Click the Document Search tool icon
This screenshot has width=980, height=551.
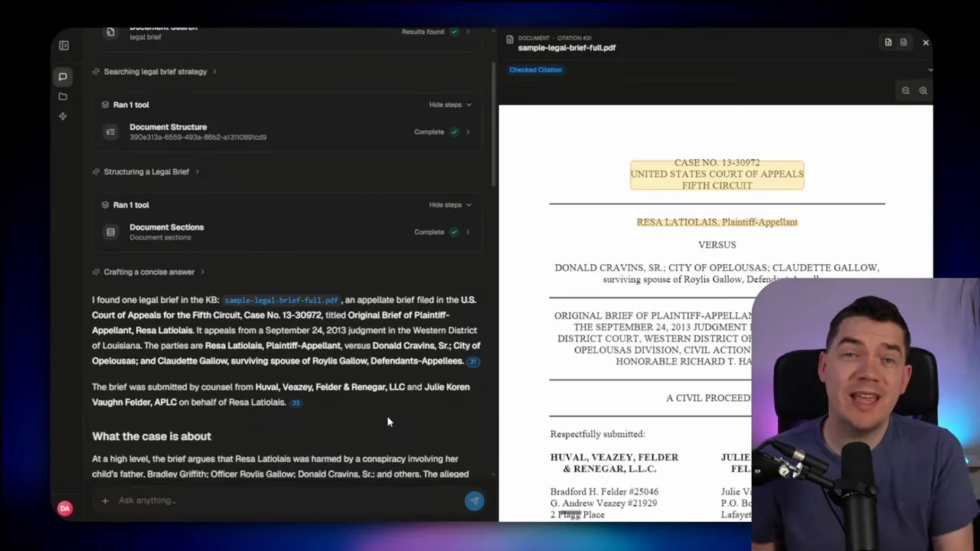click(x=111, y=31)
